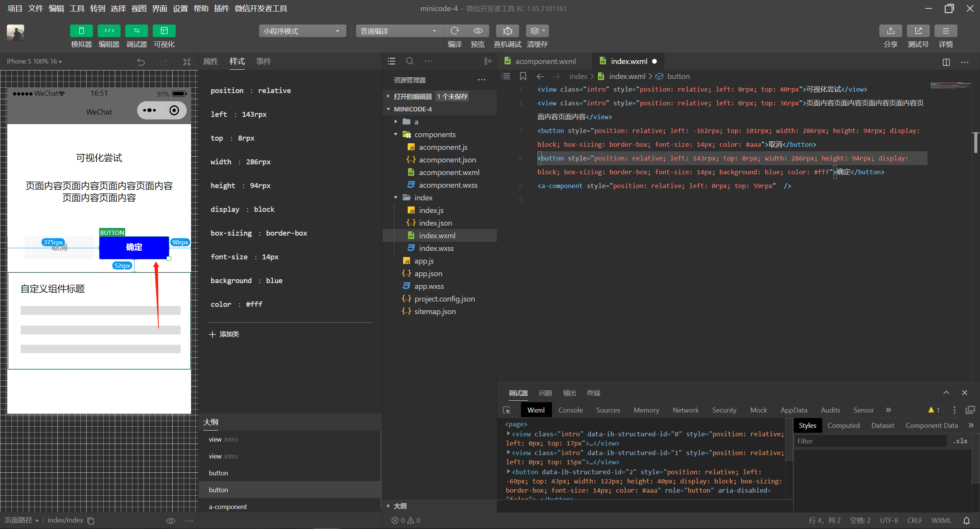Screen dimensions: 980x529
Task: Switch to the 事件 tab
Action: point(263,61)
